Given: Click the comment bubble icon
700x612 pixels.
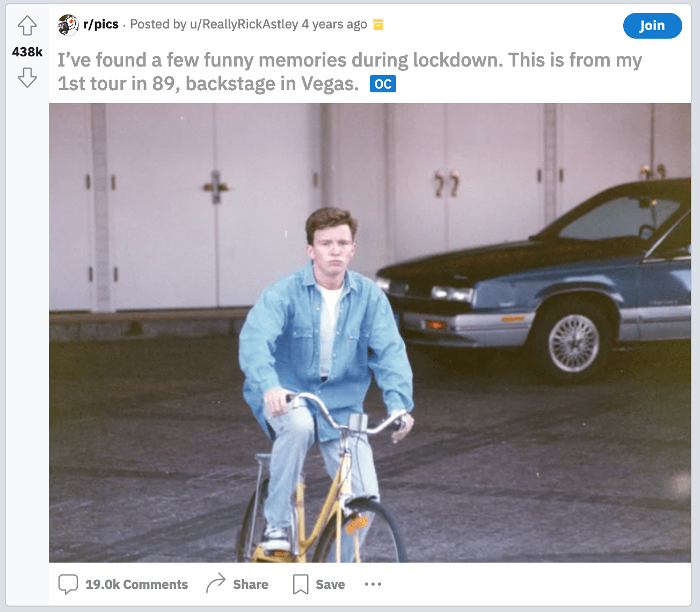Looking at the screenshot, I should click(68, 584).
